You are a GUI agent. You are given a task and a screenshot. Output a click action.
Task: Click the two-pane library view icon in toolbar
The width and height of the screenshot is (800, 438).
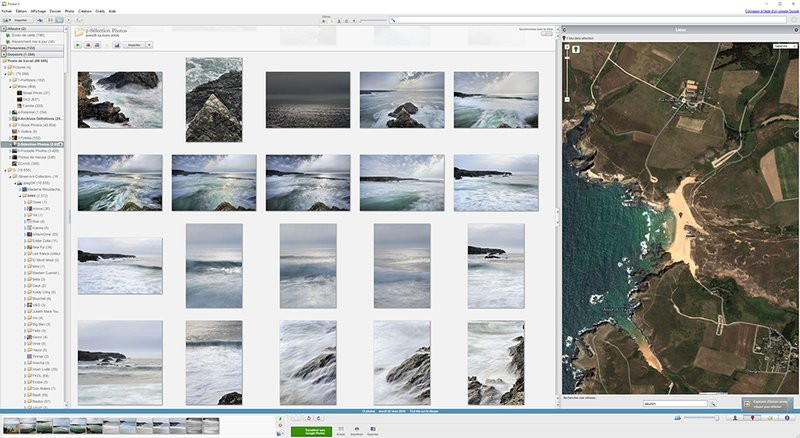click(51, 20)
